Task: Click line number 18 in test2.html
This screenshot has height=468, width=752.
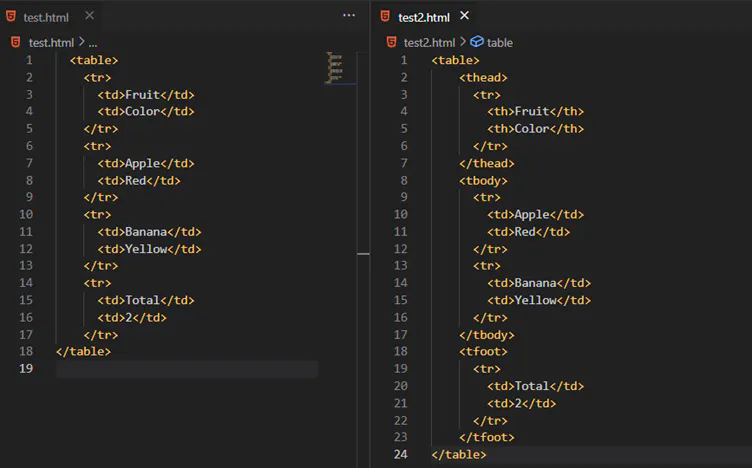Action: [400, 352]
